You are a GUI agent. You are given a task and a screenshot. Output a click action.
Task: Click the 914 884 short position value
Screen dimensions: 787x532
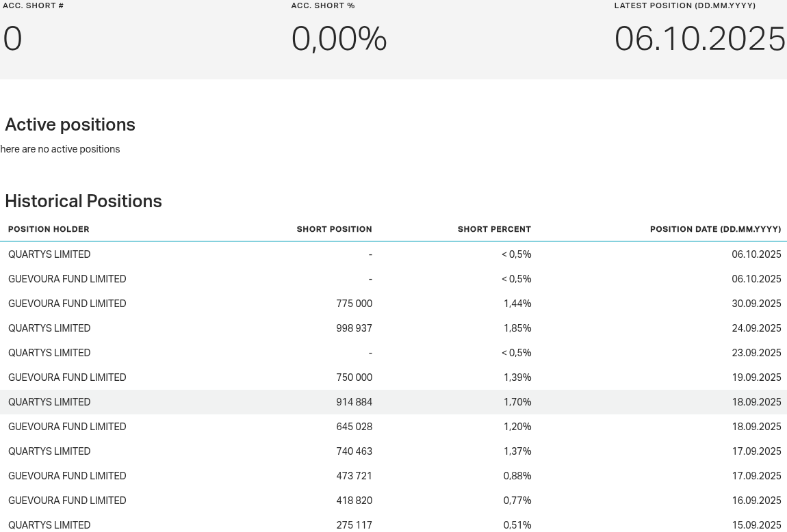pos(354,402)
